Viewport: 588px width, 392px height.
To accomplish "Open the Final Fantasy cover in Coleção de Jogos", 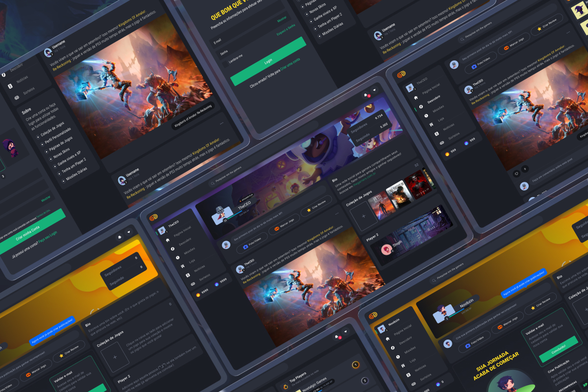I will click(399, 195).
